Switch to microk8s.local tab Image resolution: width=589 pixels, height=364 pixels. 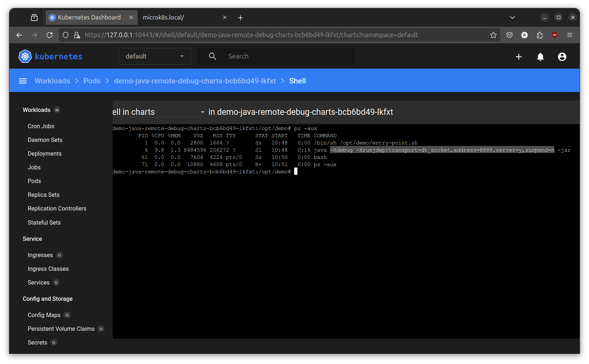click(184, 17)
